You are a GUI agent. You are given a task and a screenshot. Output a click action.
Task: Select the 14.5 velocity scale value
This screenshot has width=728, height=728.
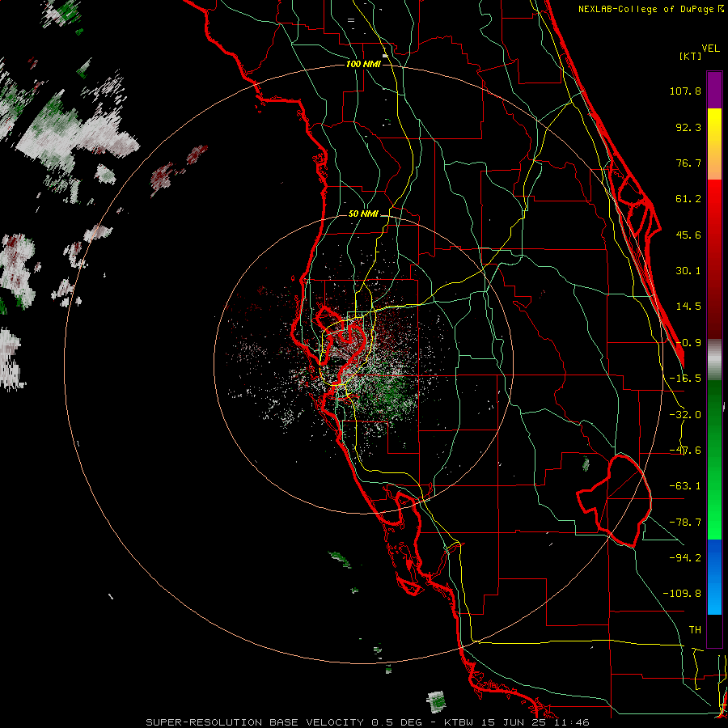tap(688, 307)
